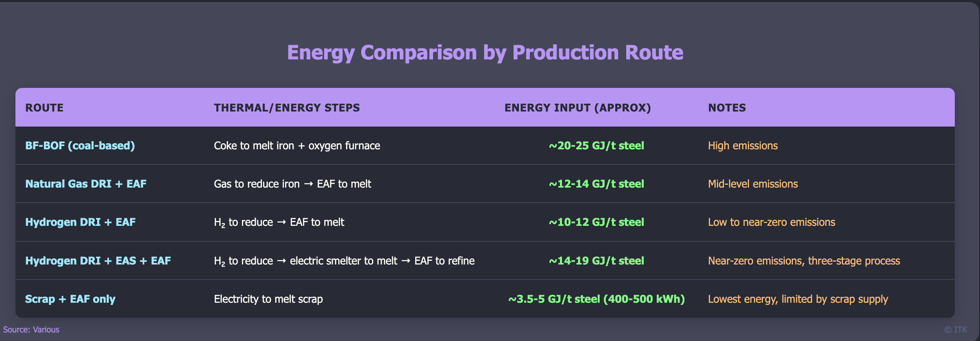
Task: Select the BF-BOF (coal-based) route cell
Action: (80, 146)
